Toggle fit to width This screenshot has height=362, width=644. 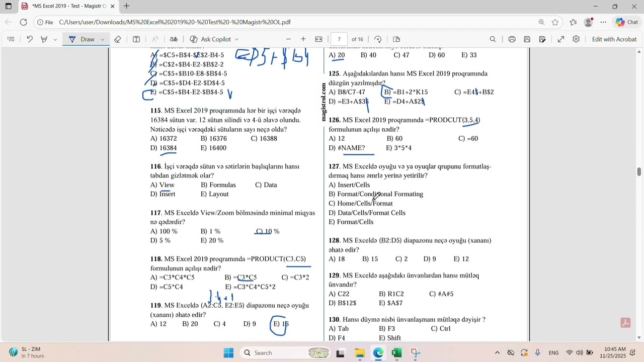pyautogui.click(x=318, y=39)
